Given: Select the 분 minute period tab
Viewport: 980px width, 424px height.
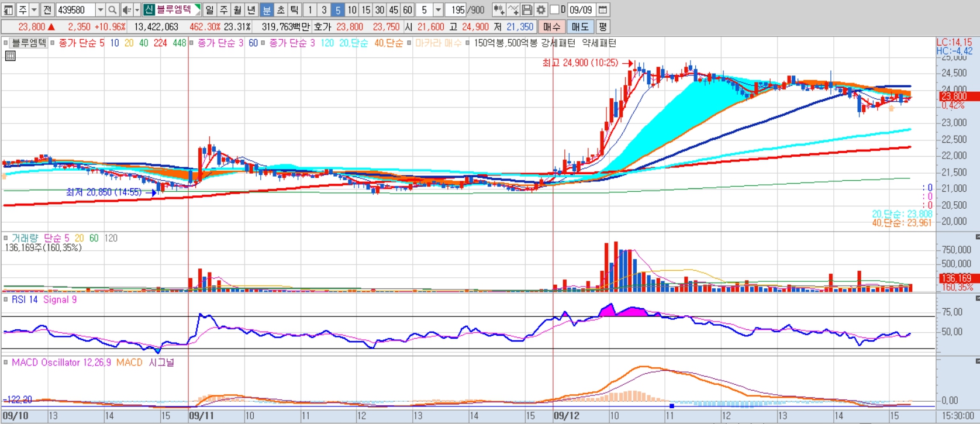Looking at the screenshot, I should 266,10.
